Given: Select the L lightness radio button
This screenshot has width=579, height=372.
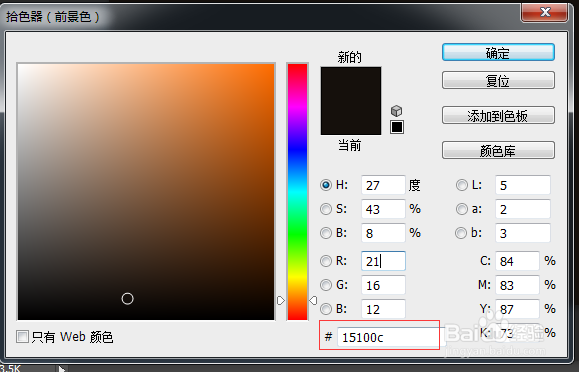Looking at the screenshot, I should point(462,185).
